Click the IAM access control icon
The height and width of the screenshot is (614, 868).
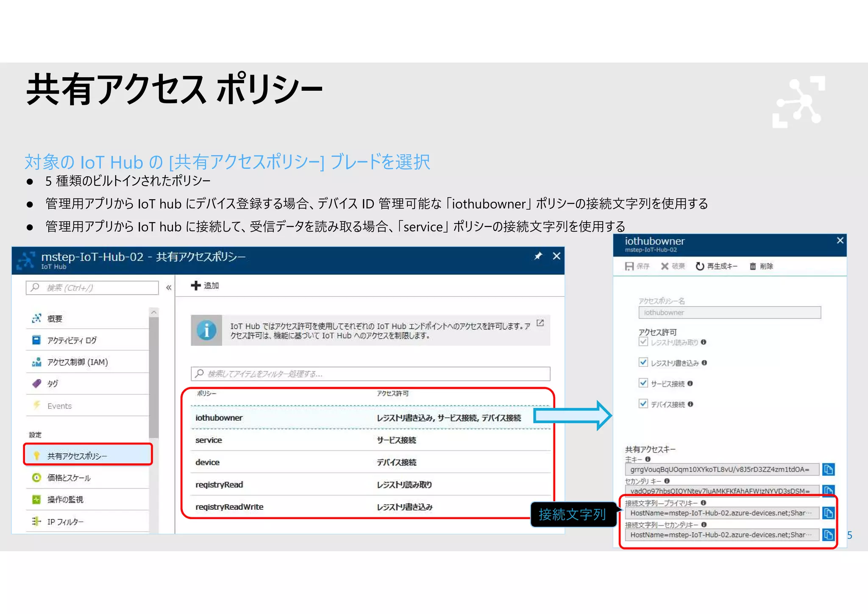point(36,362)
